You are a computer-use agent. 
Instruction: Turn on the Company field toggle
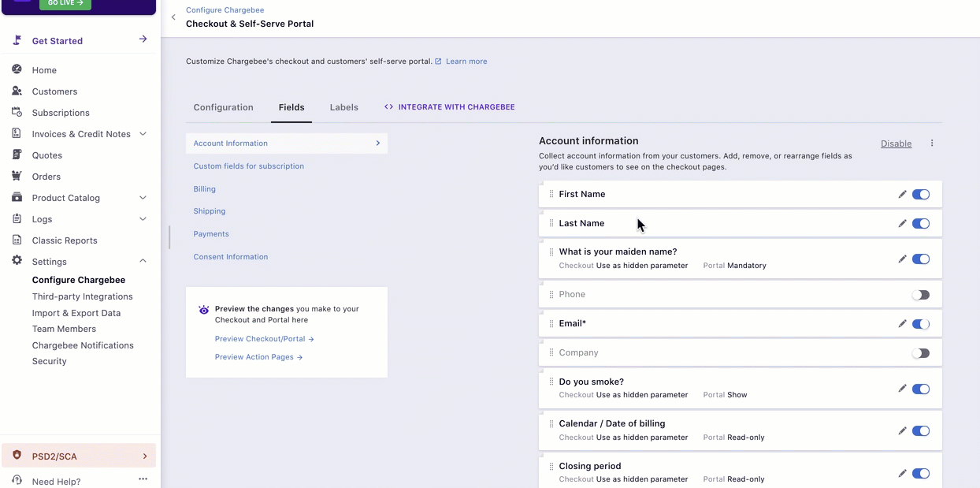920,353
